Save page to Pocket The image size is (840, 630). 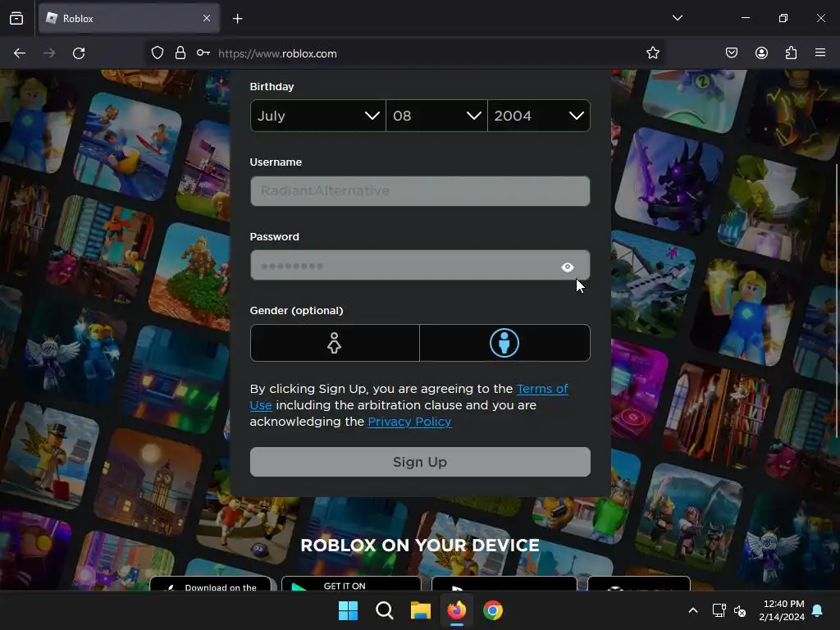point(731,53)
